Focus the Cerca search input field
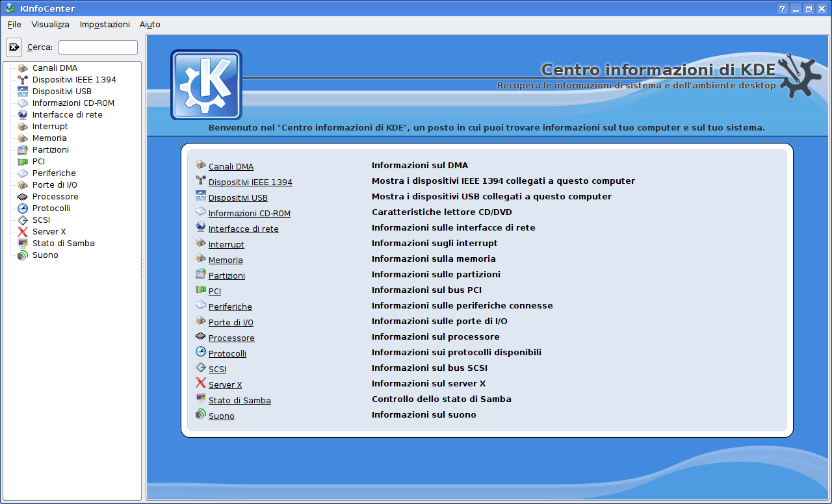The height and width of the screenshot is (504, 832). (x=98, y=47)
